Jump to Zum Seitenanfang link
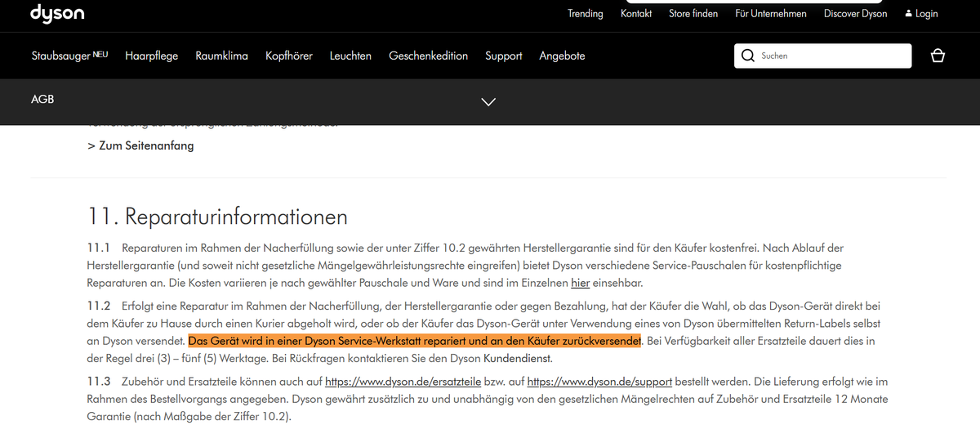This screenshot has width=980, height=443. pyautogui.click(x=140, y=146)
